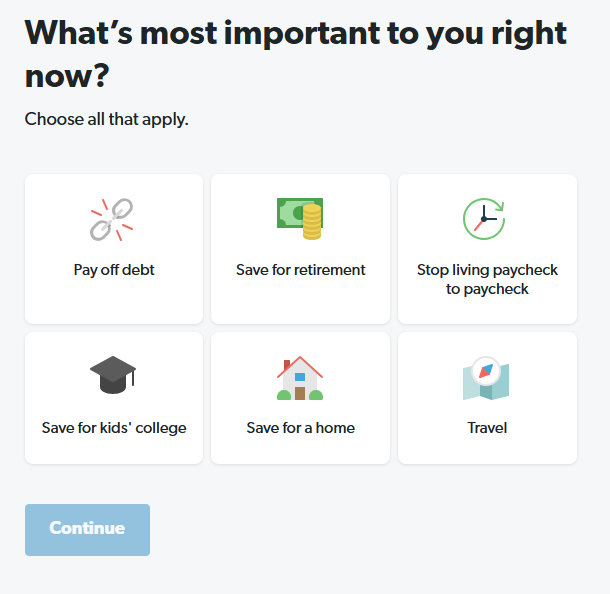610x594 pixels.
Task: Toggle the Save for kids' college card
Action: tap(114, 398)
